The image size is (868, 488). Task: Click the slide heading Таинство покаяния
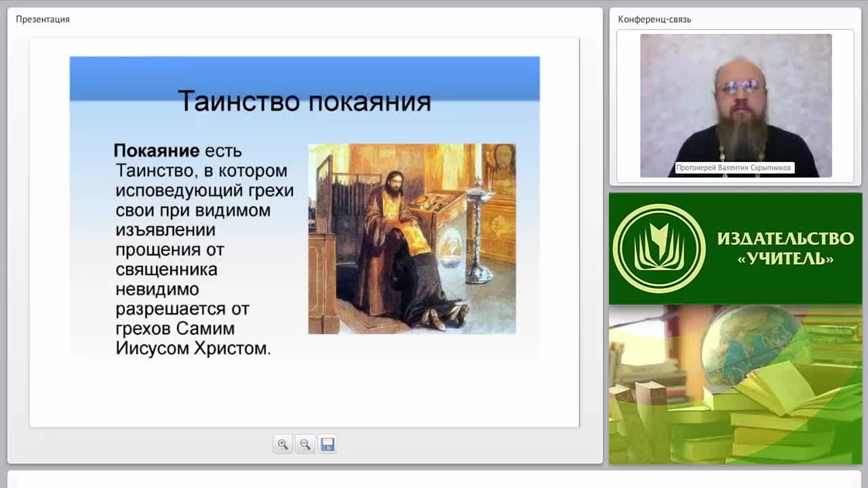click(304, 101)
